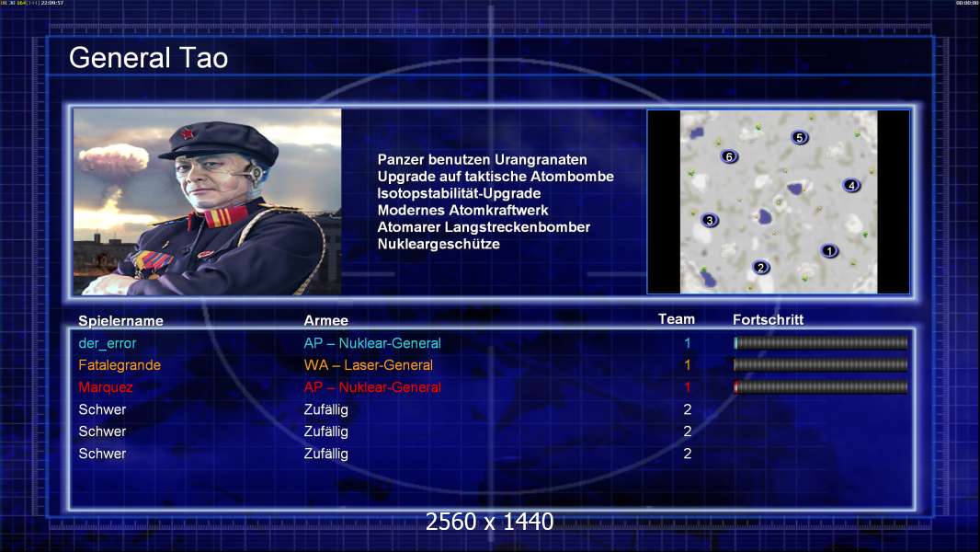Viewport: 980px width, 552px height.
Task: Select player name Fatalegrande
Action: coord(120,365)
